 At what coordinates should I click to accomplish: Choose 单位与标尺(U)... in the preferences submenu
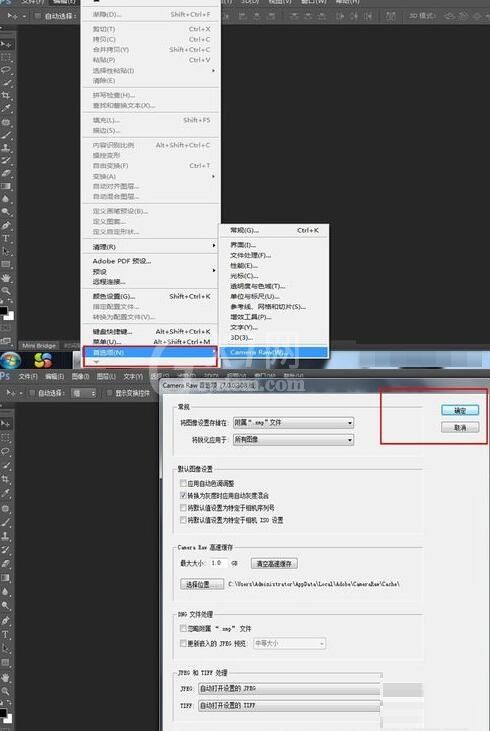(x=274, y=296)
